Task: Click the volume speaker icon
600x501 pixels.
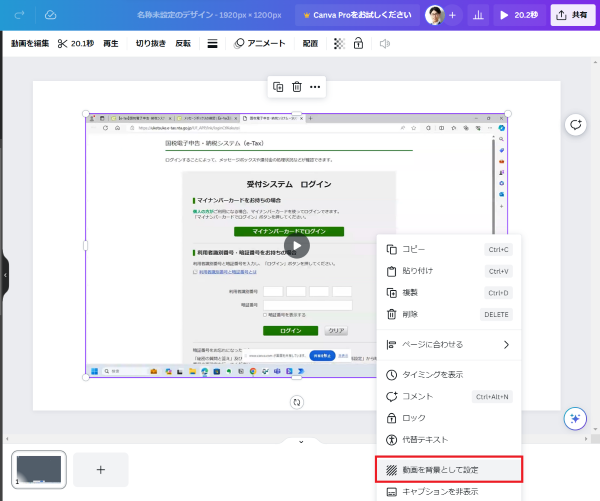Action: tap(385, 44)
